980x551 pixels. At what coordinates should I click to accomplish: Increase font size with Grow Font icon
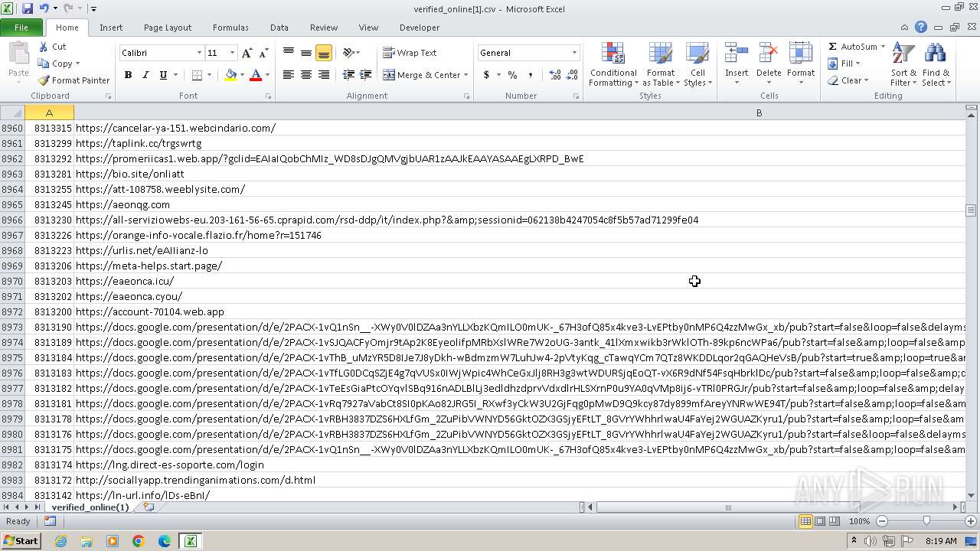click(x=247, y=53)
